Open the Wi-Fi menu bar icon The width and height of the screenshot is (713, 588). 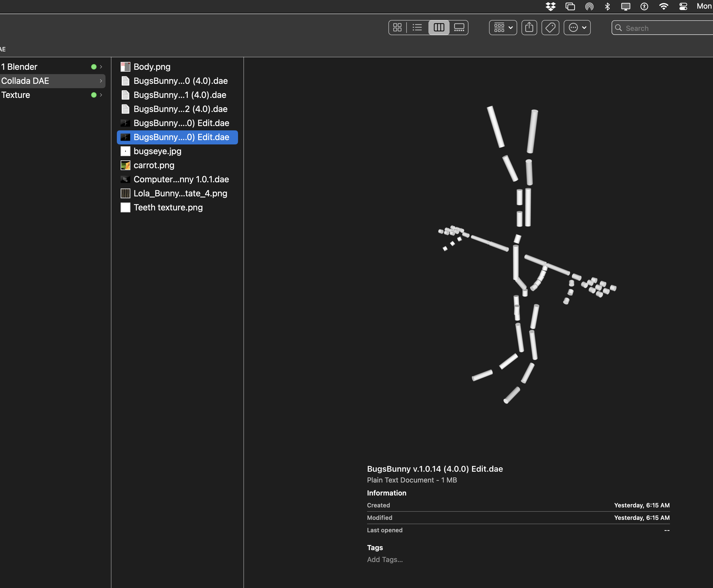point(664,6)
